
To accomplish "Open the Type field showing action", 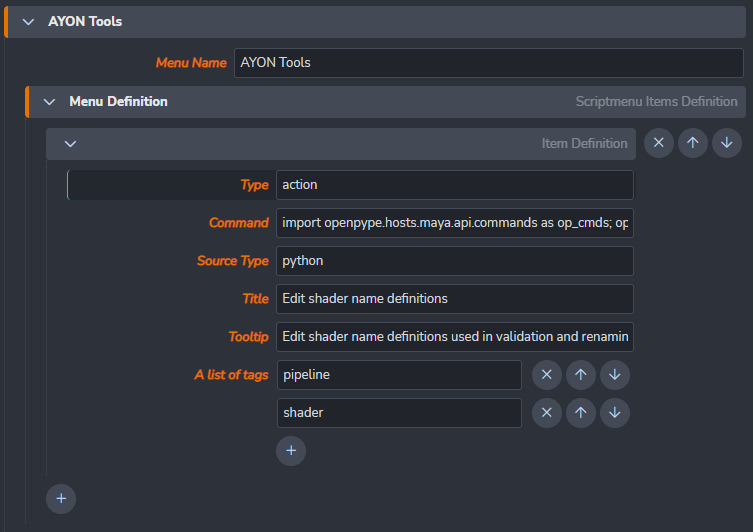I will (x=455, y=185).
